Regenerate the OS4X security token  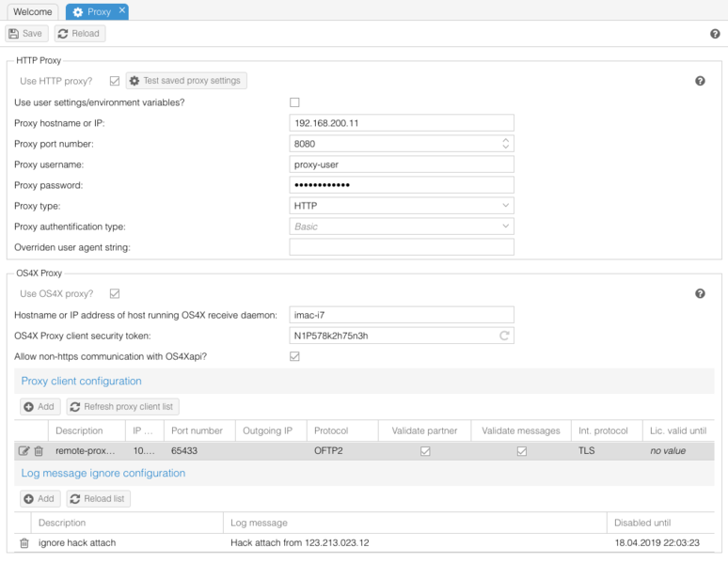click(x=504, y=335)
